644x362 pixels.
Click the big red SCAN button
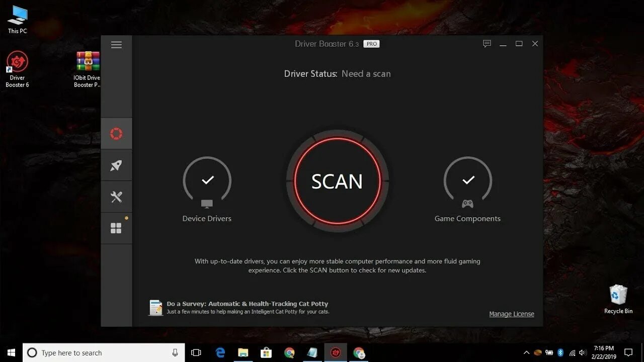pyautogui.click(x=337, y=182)
